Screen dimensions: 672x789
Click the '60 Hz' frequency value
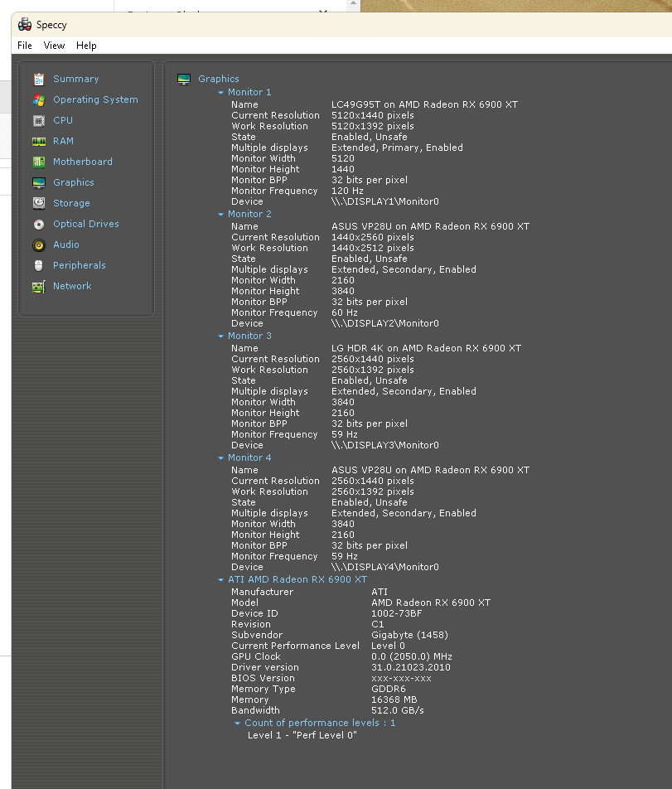pyautogui.click(x=345, y=312)
